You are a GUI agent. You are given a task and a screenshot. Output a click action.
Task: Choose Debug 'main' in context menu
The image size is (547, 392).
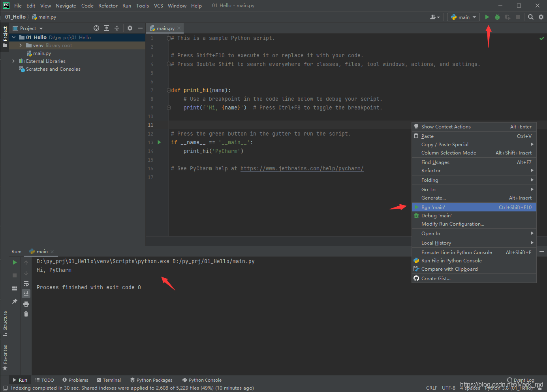[474, 215]
